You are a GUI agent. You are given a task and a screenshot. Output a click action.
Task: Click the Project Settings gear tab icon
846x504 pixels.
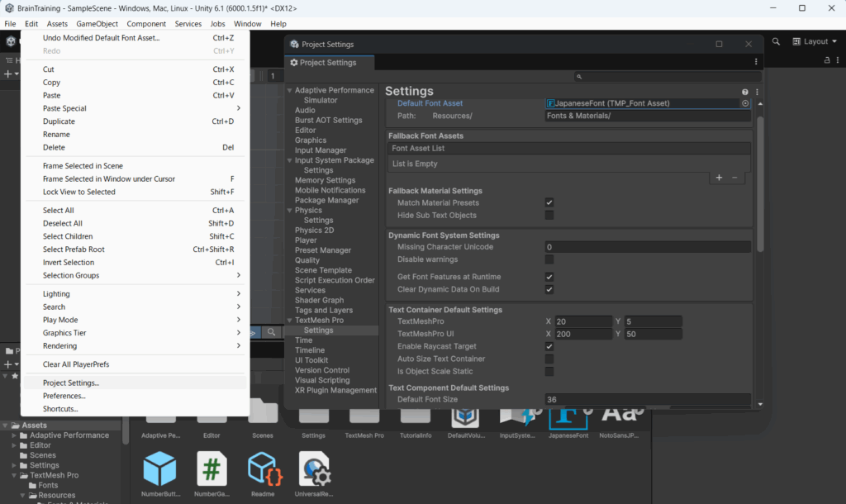[x=294, y=63]
